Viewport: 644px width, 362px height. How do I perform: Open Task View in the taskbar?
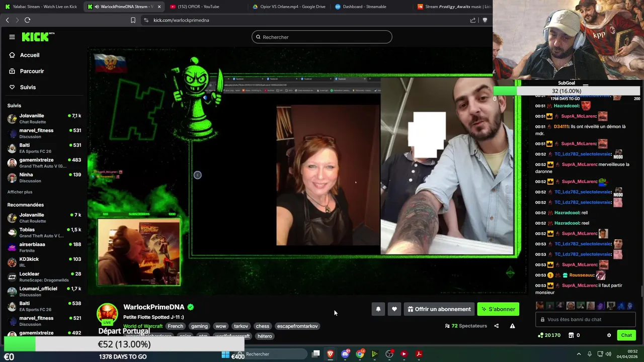coord(315,354)
